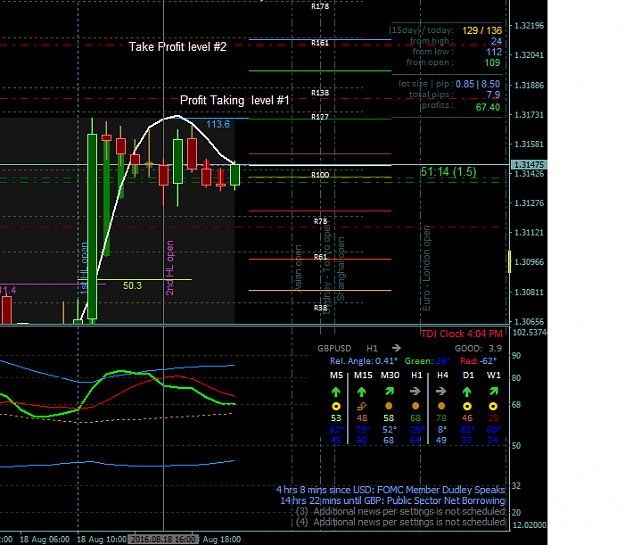
Task: Click the from low value 112
Action: pos(494,52)
